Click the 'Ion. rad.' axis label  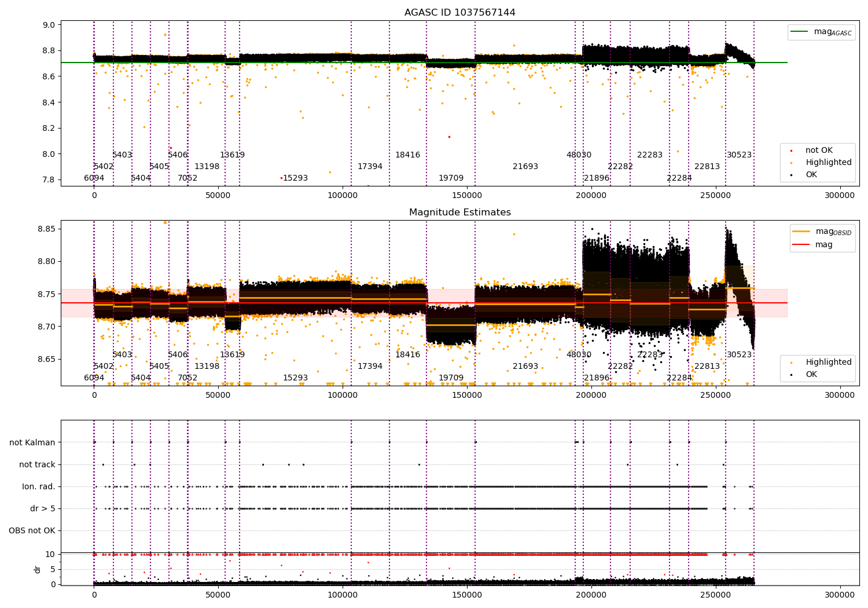pos(39,486)
